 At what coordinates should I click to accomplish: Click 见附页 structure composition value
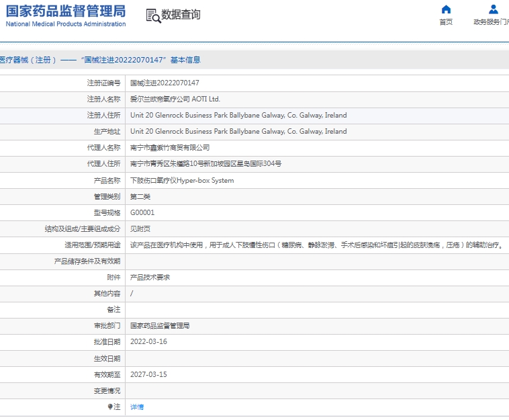point(140,229)
